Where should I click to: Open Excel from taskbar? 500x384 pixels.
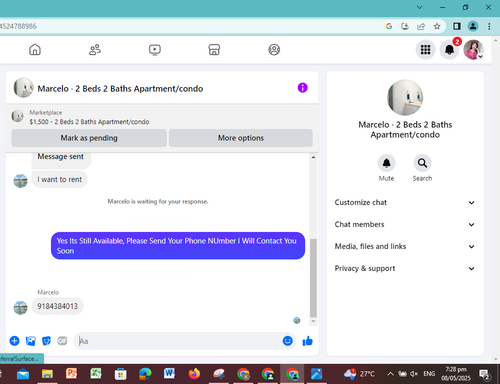click(96, 374)
